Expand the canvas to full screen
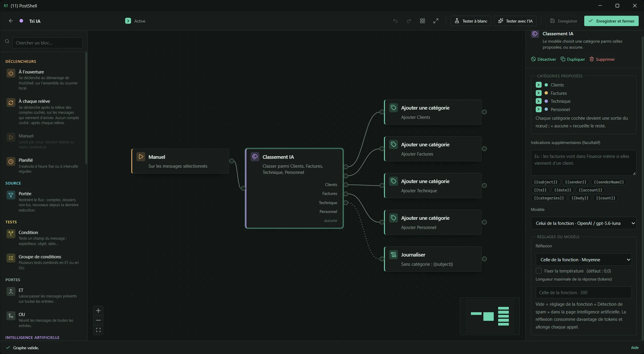 pos(436,21)
